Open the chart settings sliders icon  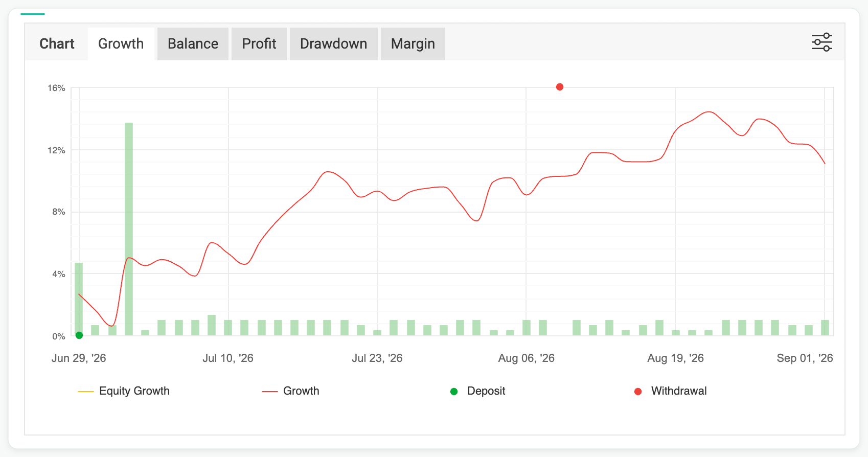coord(821,42)
